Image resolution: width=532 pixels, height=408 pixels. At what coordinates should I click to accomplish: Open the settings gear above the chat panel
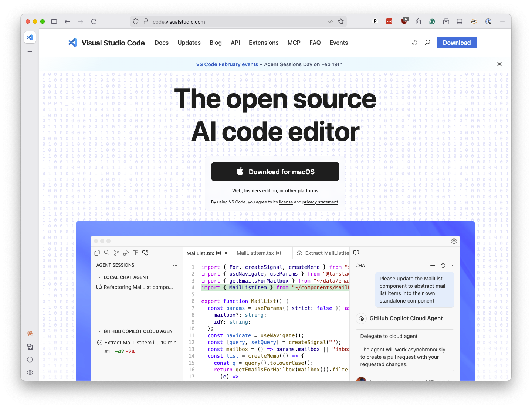click(454, 241)
